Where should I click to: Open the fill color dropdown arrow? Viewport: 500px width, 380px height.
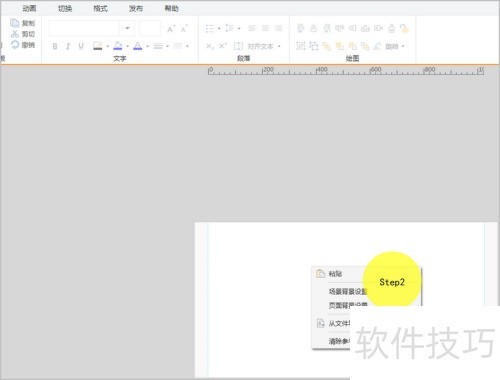pos(128,46)
